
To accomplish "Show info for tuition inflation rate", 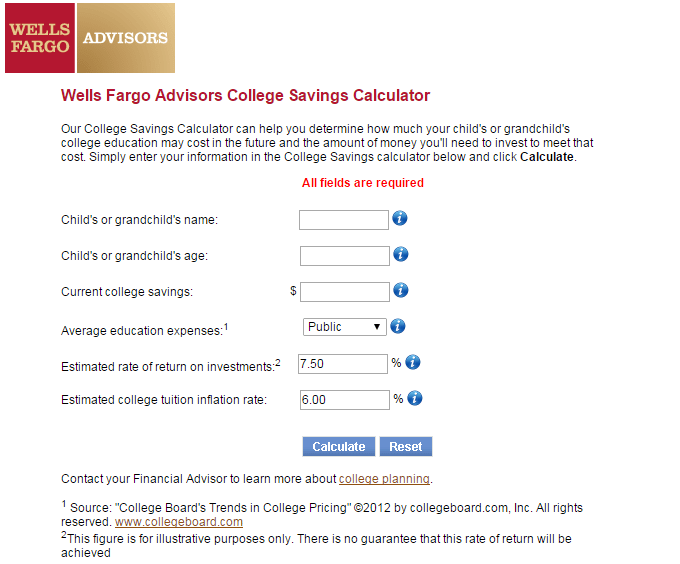I will (414, 398).
